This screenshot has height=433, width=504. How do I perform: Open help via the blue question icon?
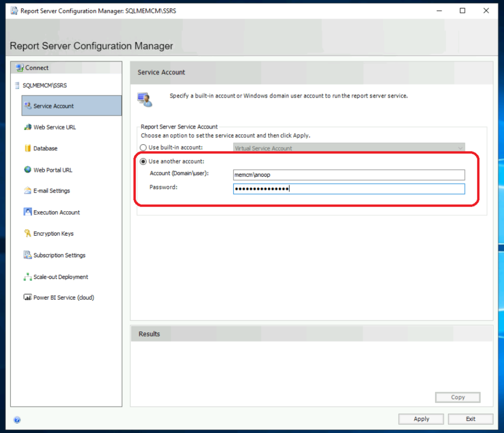click(x=17, y=420)
